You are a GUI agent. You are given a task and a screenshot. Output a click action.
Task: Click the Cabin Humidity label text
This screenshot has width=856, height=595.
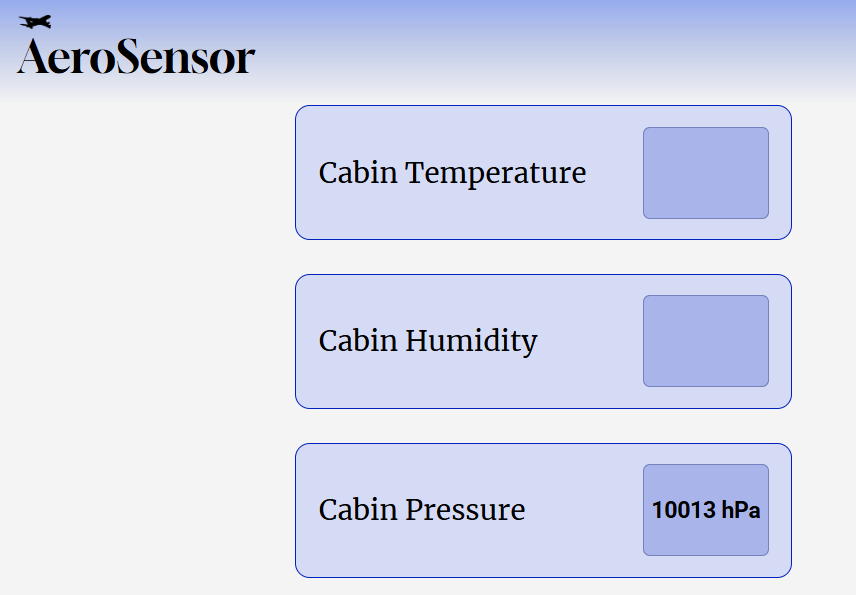coord(428,342)
